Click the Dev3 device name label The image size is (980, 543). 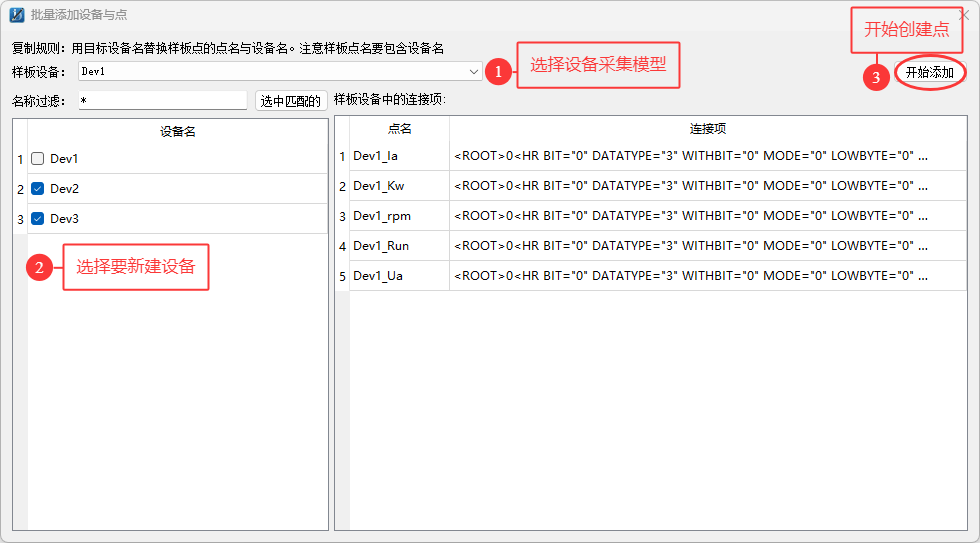pyautogui.click(x=64, y=219)
